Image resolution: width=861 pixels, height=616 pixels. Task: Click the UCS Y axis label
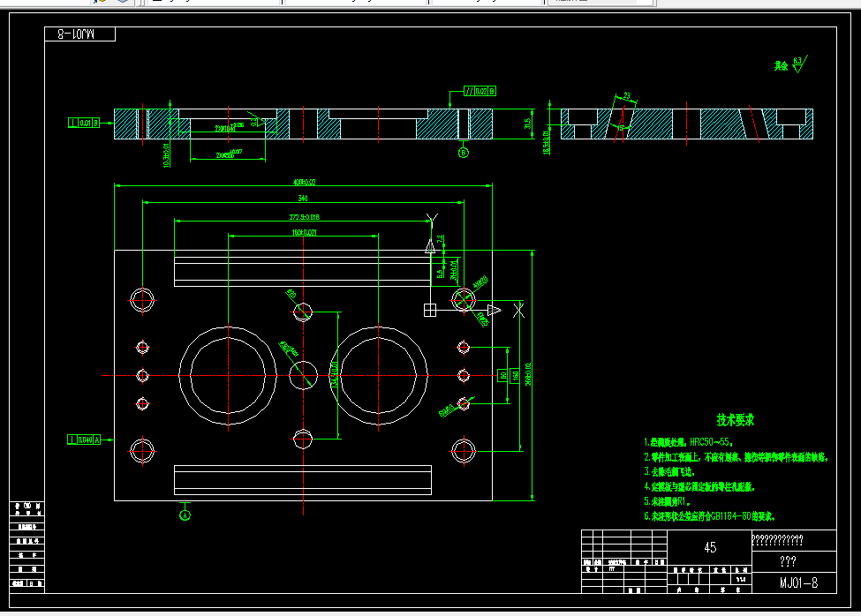pyautogui.click(x=432, y=219)
